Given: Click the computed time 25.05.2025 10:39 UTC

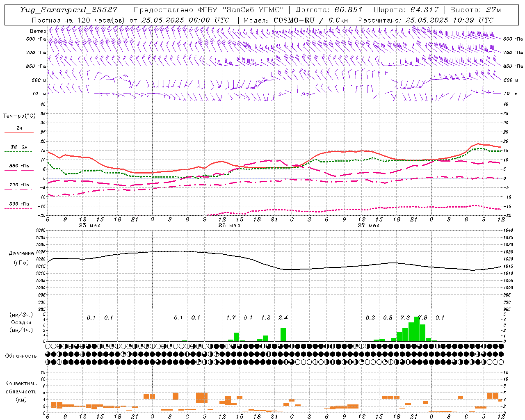Looking at the screenshot, I should tap(450, 20).
